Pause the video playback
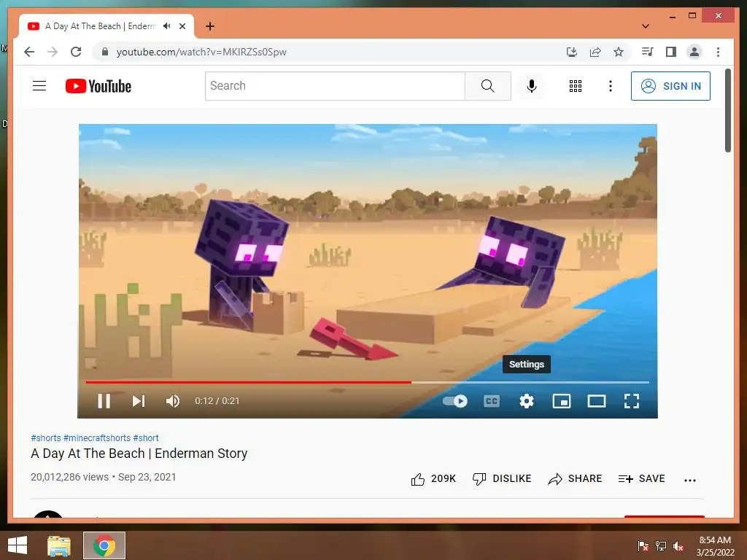Screen dimensions: 747x560 pyautogui.click(x=104, y=401)
